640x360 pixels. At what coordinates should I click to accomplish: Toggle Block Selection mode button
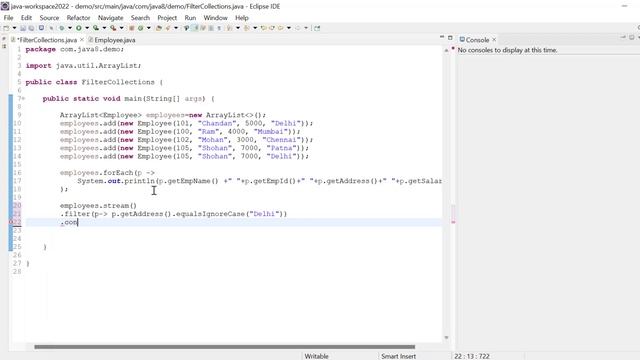211,28
